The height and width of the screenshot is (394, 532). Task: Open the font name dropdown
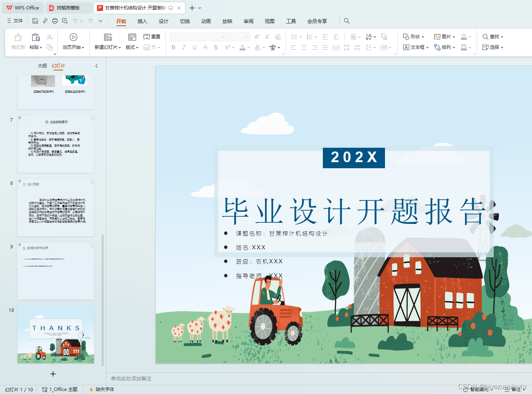tap(223, 37)
